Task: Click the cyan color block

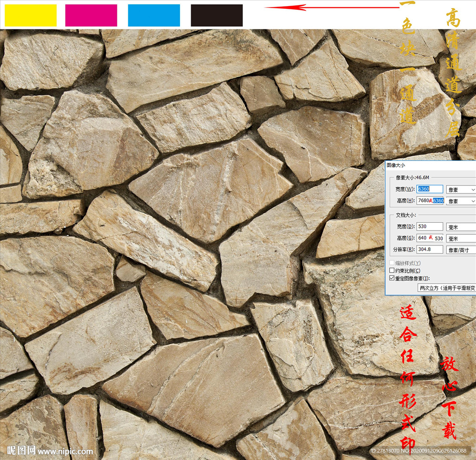Action: (154, 15)
